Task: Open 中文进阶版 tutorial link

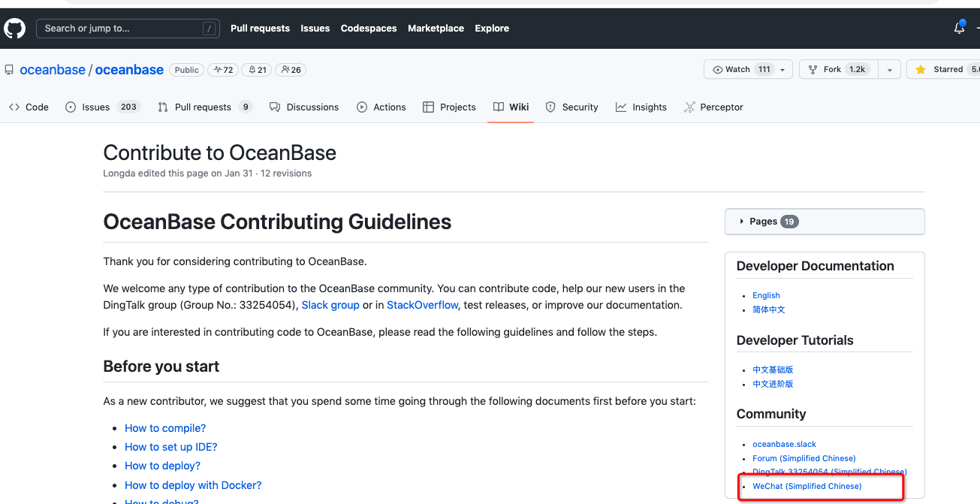Action: (x=773, y=384)
